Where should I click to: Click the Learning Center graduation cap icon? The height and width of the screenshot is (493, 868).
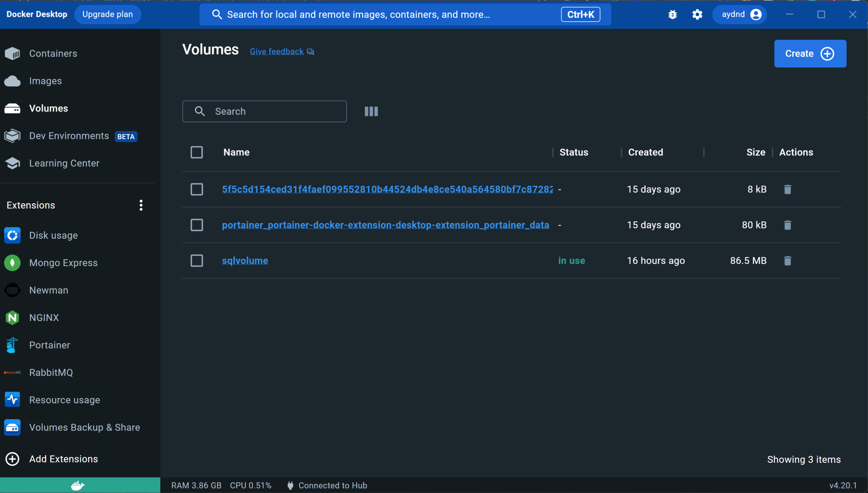point(12,163)
